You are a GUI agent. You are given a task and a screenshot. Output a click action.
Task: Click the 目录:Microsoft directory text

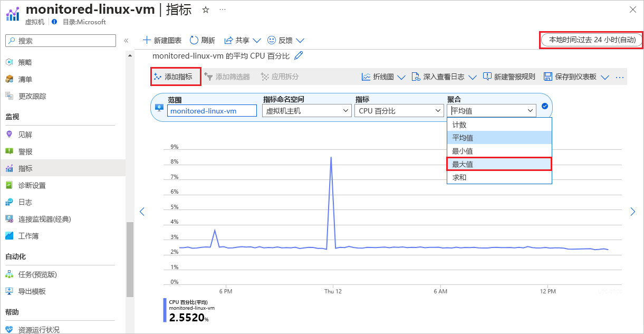point(84,22)
